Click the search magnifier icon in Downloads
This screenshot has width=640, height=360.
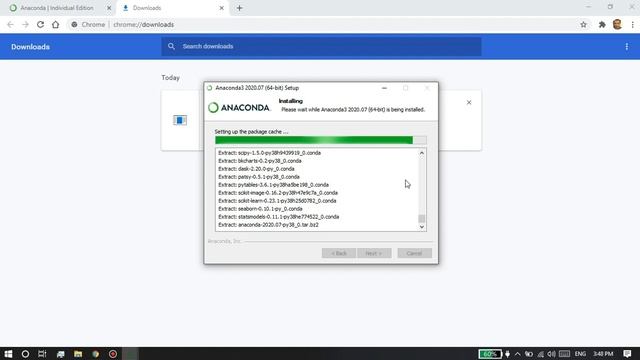[x=171, y=47]
